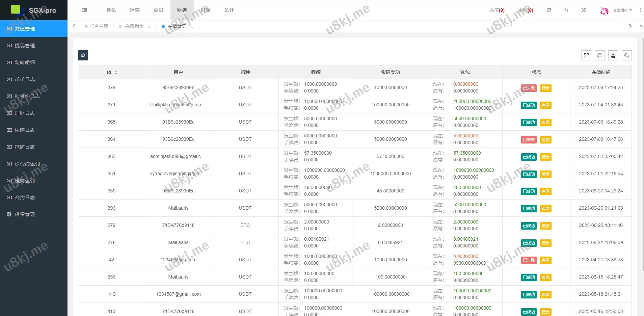Open the column filter grid icon
The width and height of the screenshot is (644, 316).
586,56
